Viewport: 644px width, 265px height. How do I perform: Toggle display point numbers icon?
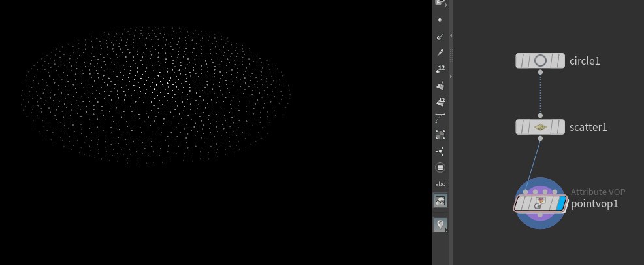point(440,69)
